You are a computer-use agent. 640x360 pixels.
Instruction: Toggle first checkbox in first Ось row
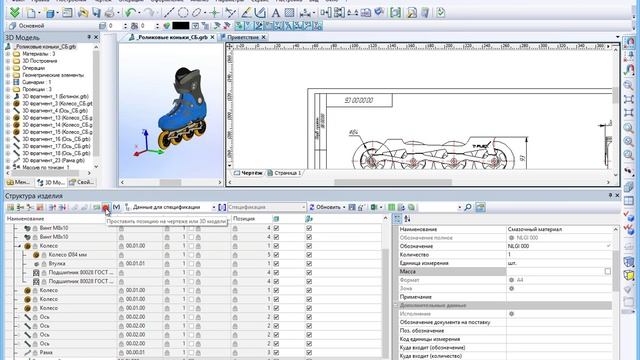tap(276, 317)
